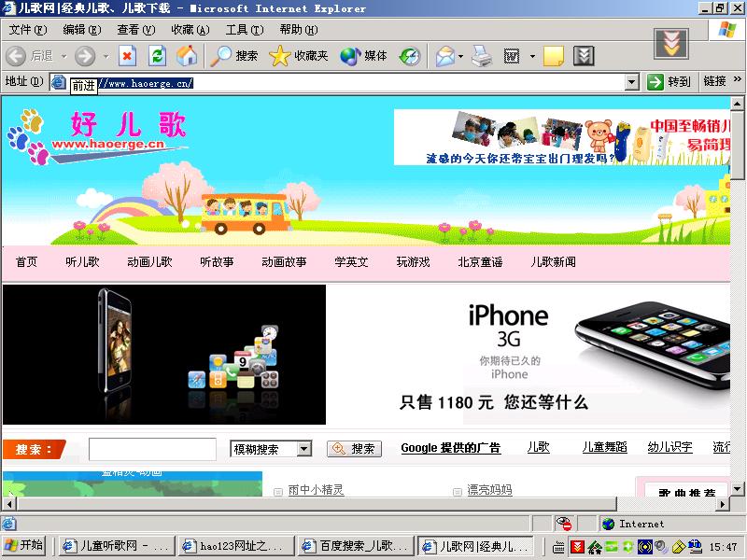Open the 听儿歌 nav tab
Image resolution: width=747 pixels, height=560 pixels.
tap(82, 262)
